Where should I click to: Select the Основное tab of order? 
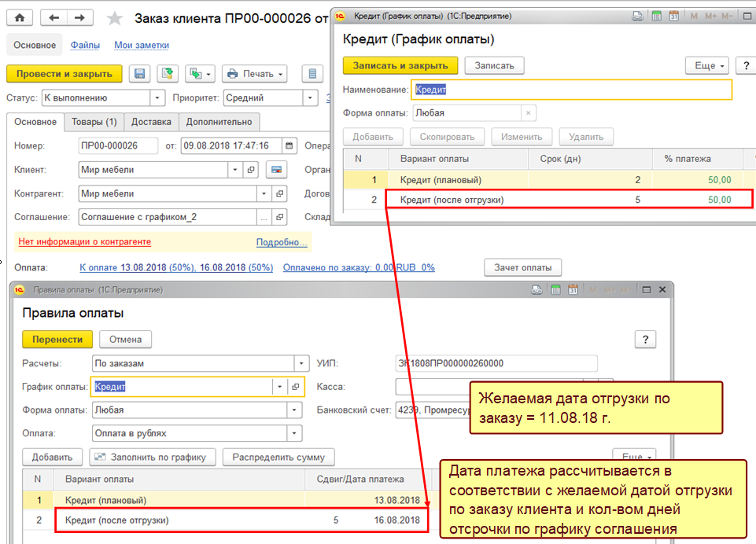[35, 122]
